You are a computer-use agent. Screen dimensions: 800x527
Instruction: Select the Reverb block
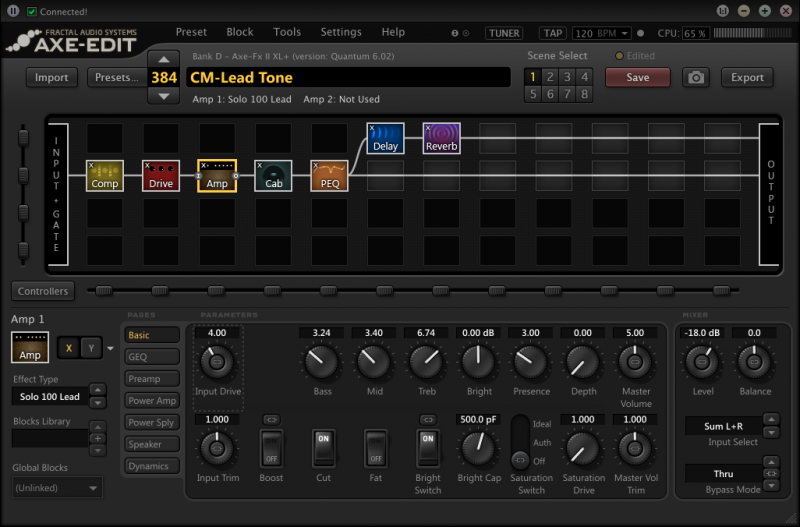(x=441, y=139)
